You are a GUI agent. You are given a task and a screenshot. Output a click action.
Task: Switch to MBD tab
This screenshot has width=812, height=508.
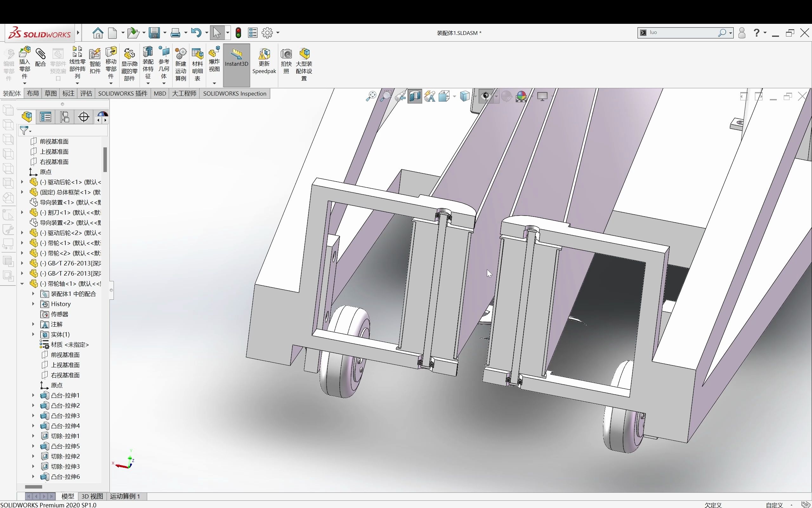click(160, 93)
